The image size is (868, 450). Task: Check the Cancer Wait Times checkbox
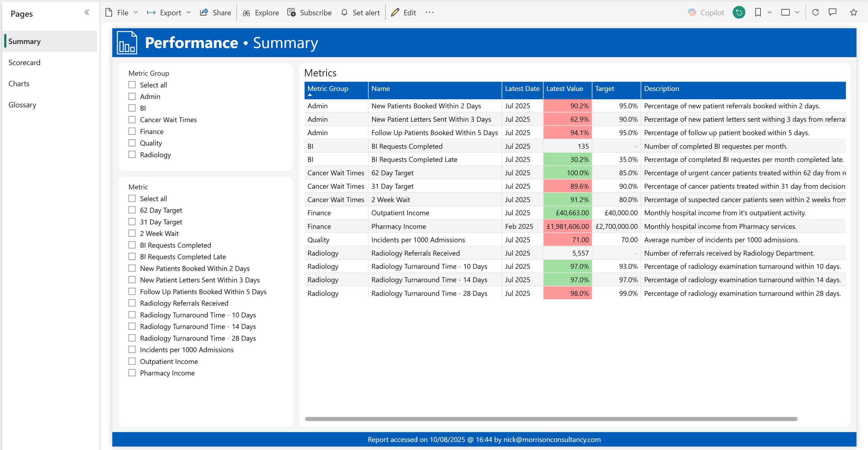[x=132, y=120]
